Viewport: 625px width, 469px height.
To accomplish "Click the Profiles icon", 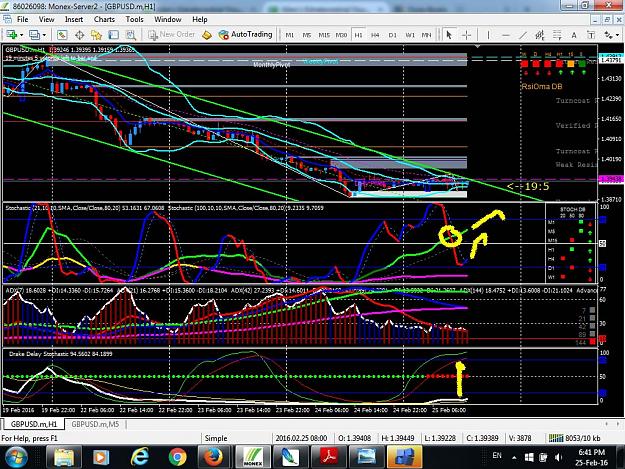I will pos(34,35).
